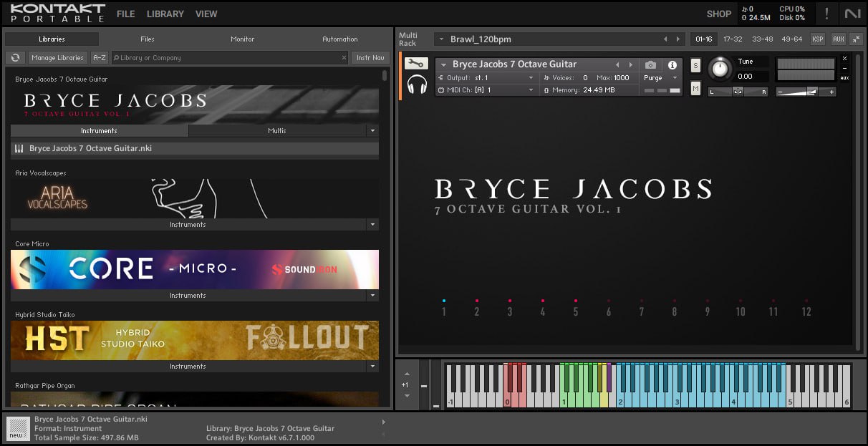Click Manage Libraries button
This screenshot has width=868, height=446.
pyautogui.click(x=58, y=58)
